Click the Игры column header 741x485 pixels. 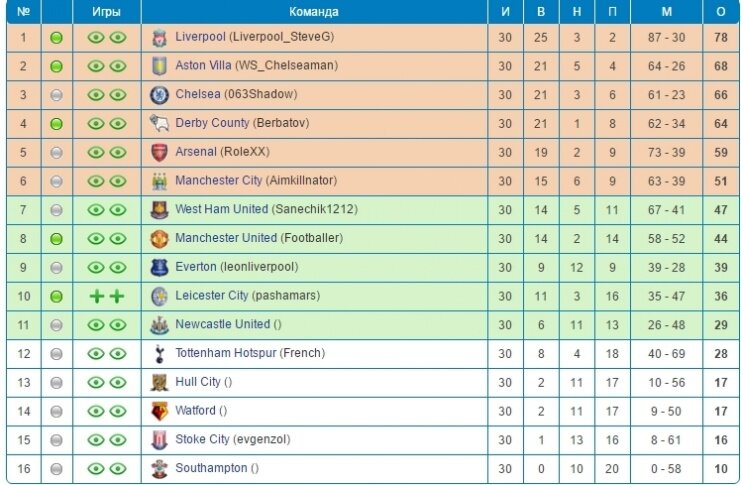tap(106, 12)
